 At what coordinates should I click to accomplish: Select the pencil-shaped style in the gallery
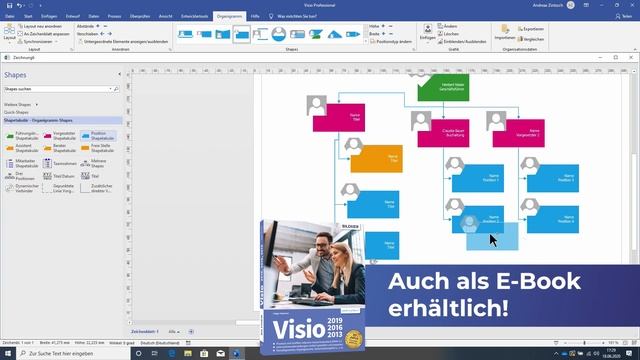coord(353,34)
